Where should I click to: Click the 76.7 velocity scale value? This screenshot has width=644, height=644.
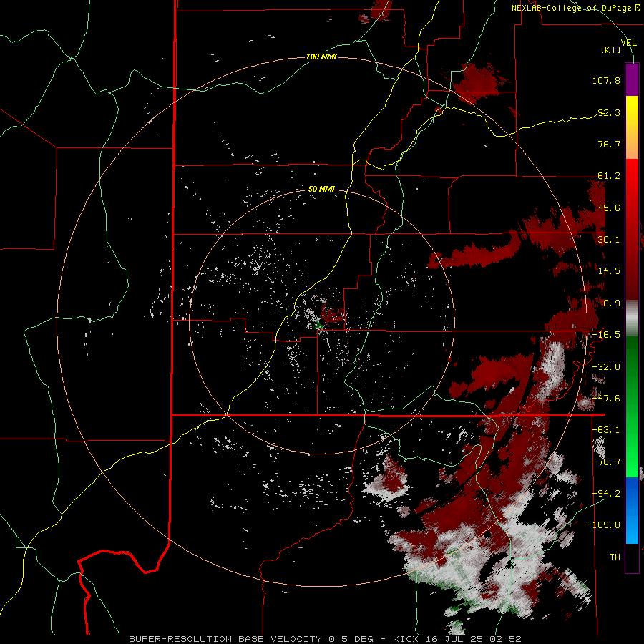point(609,144)
